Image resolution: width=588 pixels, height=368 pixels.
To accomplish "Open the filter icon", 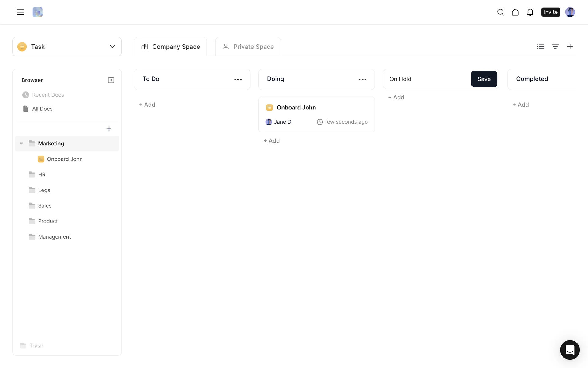I will [x=555, y=46].
